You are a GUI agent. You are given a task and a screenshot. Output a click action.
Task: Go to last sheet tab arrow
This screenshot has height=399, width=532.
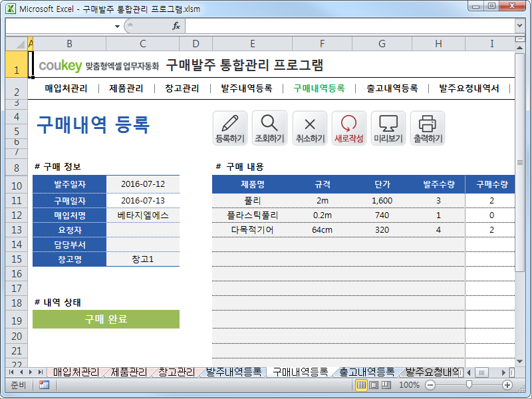[x=41, y=372]
